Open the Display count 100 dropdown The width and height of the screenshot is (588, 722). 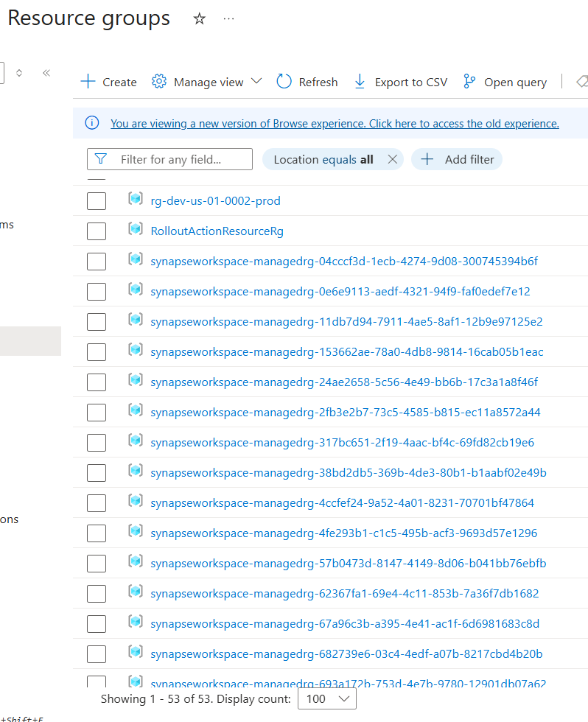(327, 698)
